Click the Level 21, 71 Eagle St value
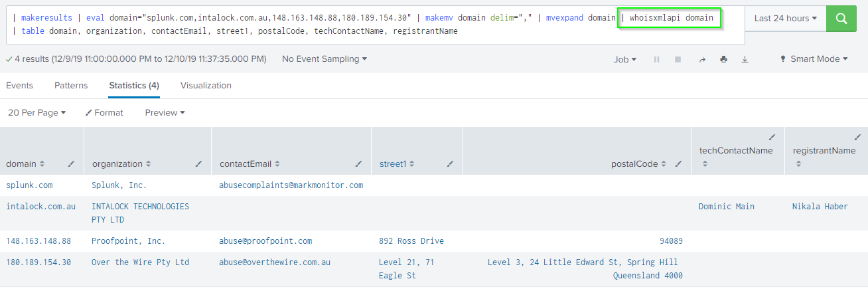This screenshot has width=868, height=295. [407, 269]
